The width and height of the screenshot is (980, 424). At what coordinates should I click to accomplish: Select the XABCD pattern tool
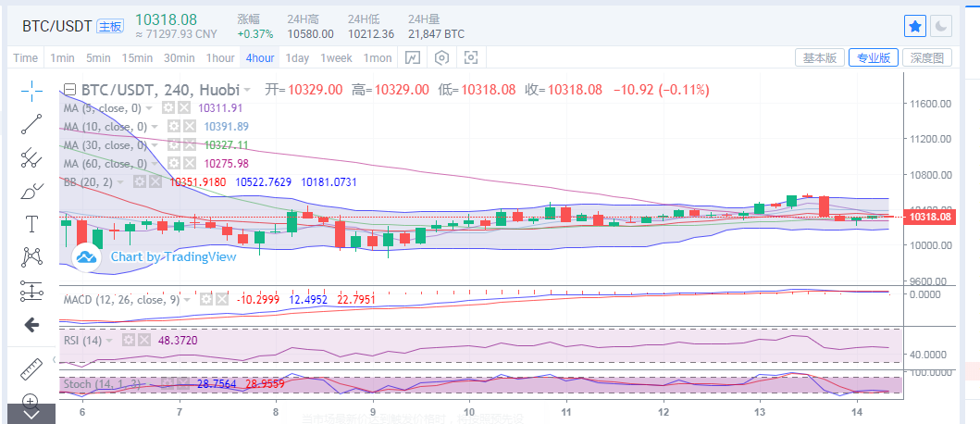pos(31,257)
